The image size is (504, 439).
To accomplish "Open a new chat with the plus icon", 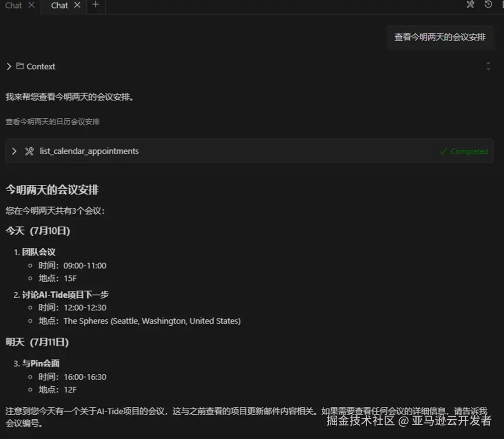I will tap(95, 5).
